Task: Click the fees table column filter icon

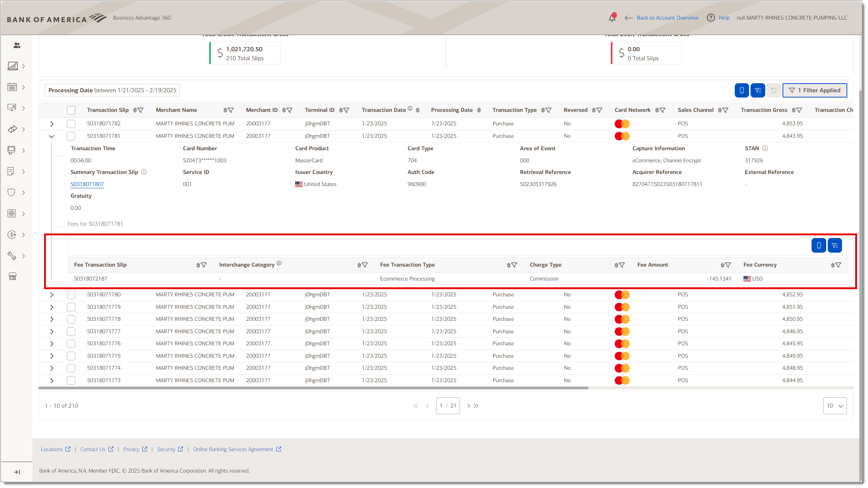Action: click(x=835, y=246)
